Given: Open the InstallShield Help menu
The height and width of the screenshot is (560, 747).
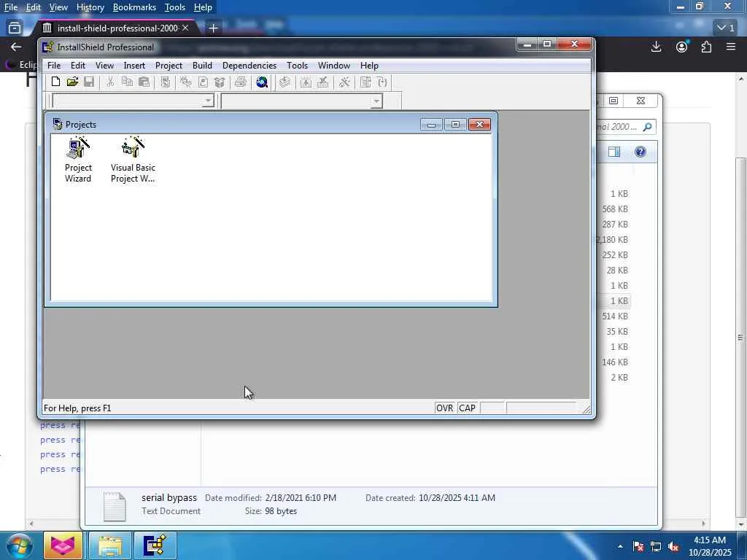Looking at the screenshot, I should point(369,65).
